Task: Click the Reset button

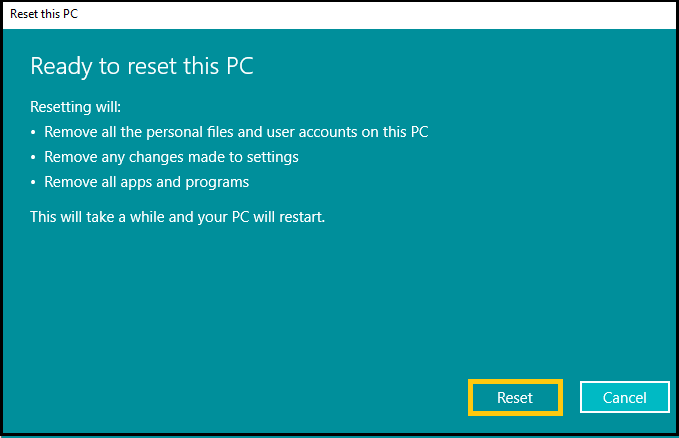Action: pyautogui.click(x=515, y=397)
